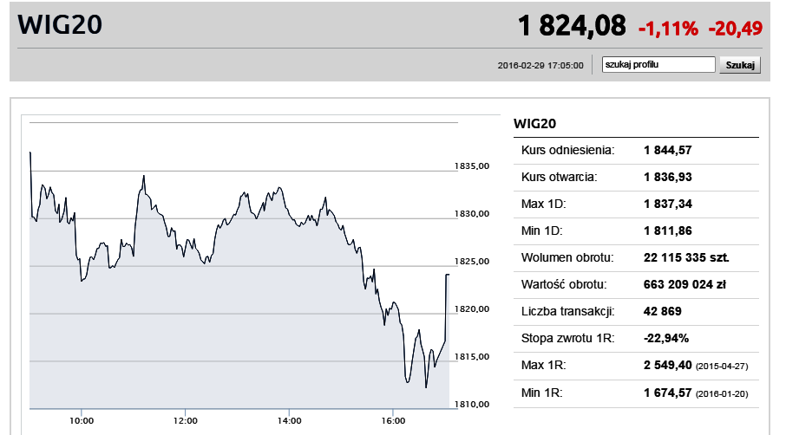786x435 pixels.
Task: Click the 1810,00 price level label
Action: click(472, 404)
